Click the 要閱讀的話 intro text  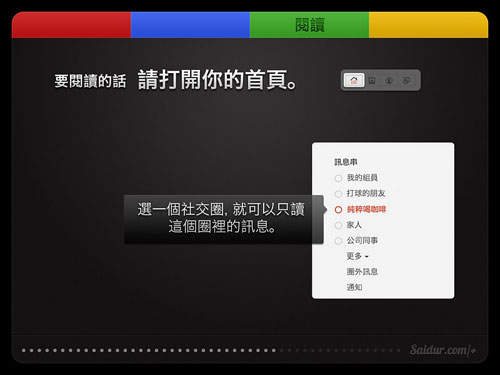point(90,81)
